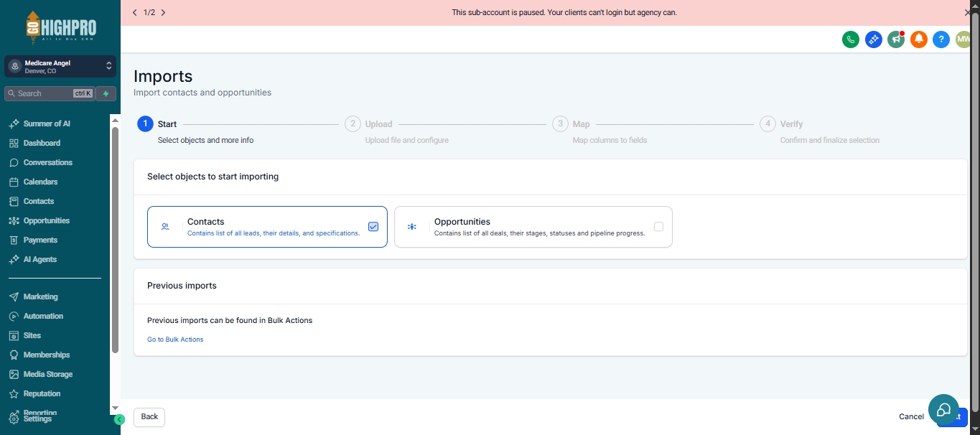Screen dimensions: 980x435
Task: Click the HighPro logo
Action: click(x=60, y=28)
